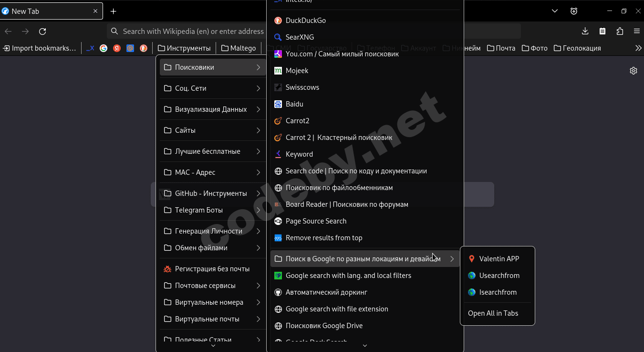Open the Фото bookmarks folder
Image resolution: width=644 pixels, height=352 pixels.
click(x=535, y=48)
